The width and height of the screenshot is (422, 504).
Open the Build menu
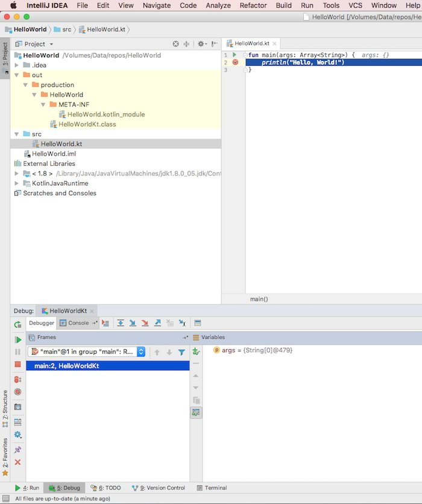[283, 5]
